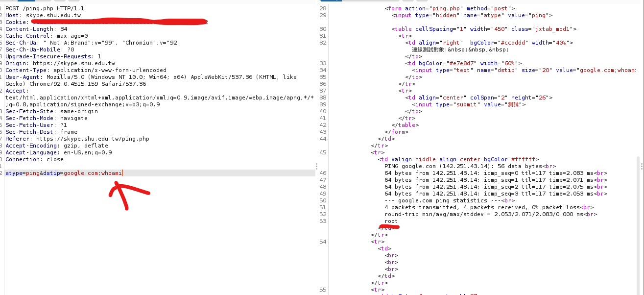Select the hidden input name="atype" response line

click(x=472, y=15)
